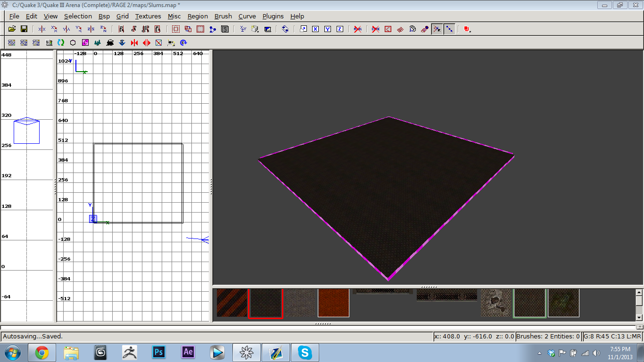644x362 pixels.
Task: Rotate selection around Y-axis
Action: pos(79,29)
